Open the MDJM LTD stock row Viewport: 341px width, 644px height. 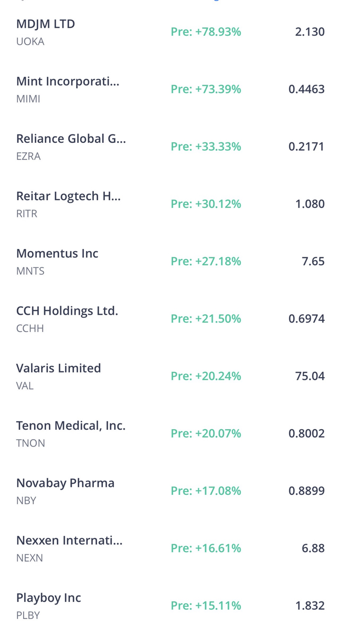[170, 32]
